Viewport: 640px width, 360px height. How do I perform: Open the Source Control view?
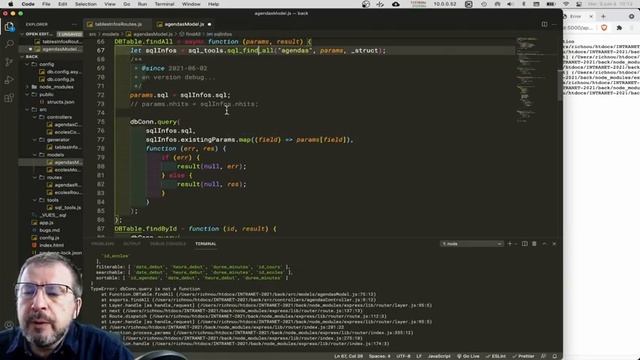9,62
